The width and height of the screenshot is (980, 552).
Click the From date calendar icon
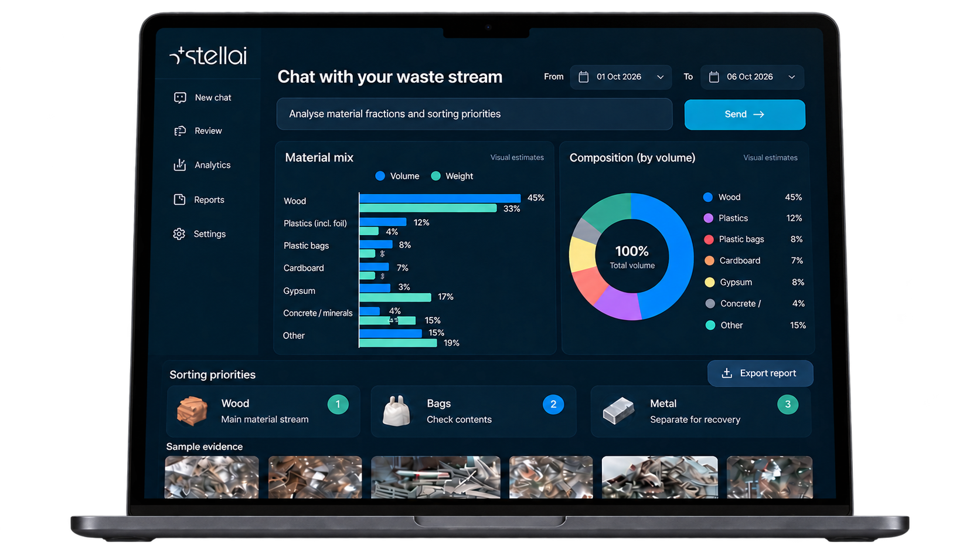583,77
